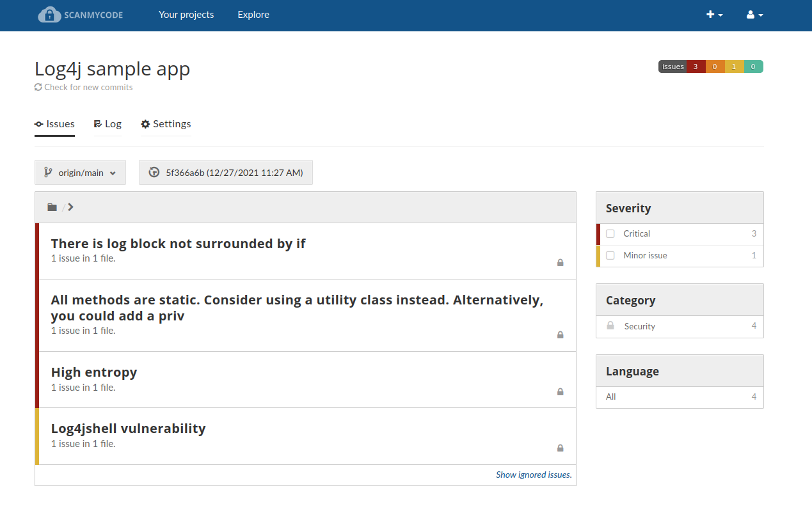Switch to the Log tab
The image size is (812, 527).
107,124
